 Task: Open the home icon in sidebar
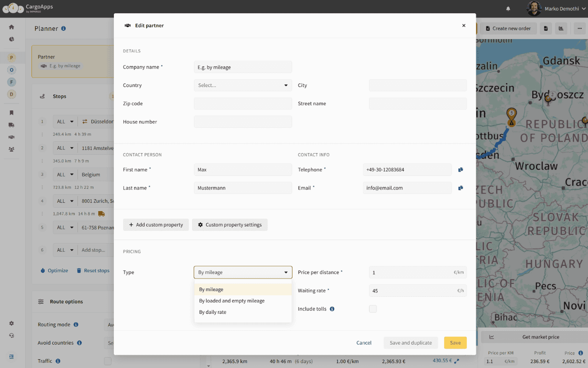coord(11,27)
